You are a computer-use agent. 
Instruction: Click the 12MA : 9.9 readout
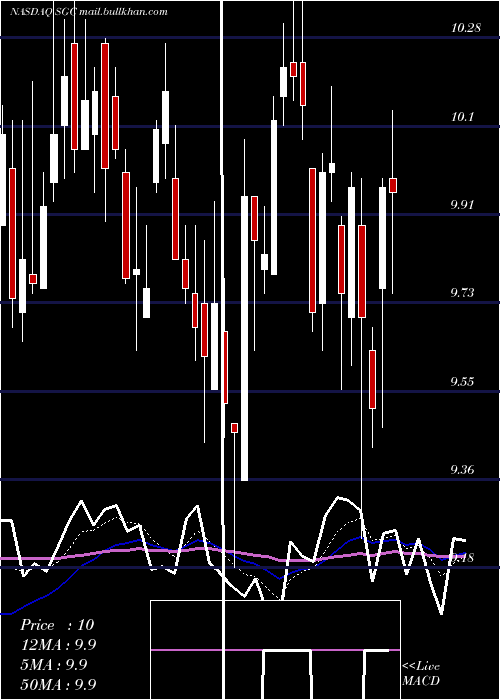point(58,645)
